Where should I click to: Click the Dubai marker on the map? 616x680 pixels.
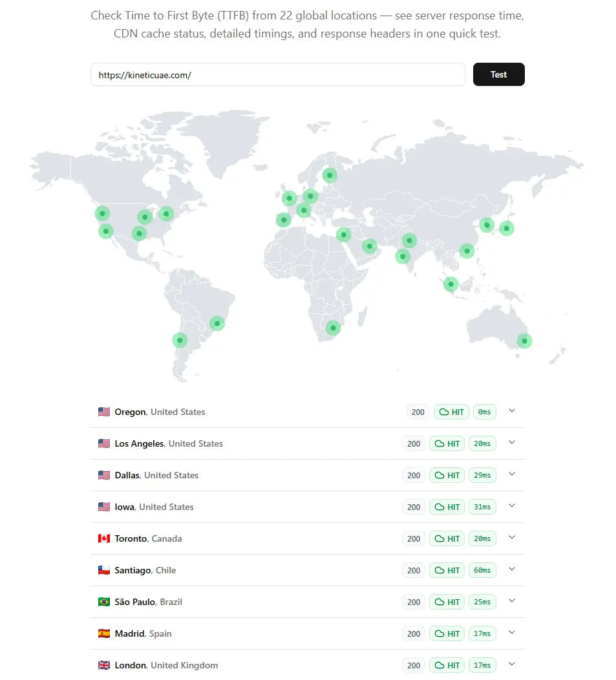tap(369, 246)
